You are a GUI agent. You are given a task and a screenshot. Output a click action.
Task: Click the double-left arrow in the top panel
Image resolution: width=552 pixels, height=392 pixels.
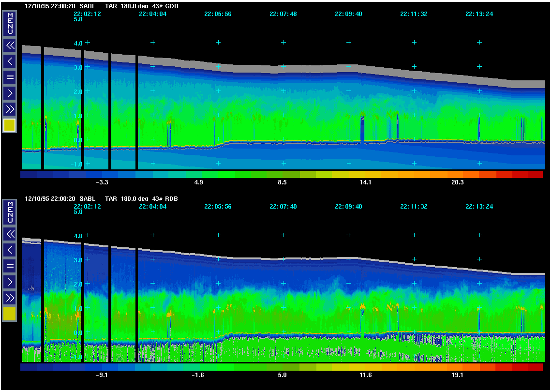click(x=10, y=45)
